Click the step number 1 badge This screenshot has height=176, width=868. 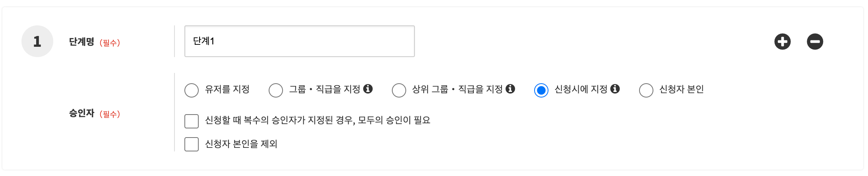pyautogui.click(x=37, y=41)
